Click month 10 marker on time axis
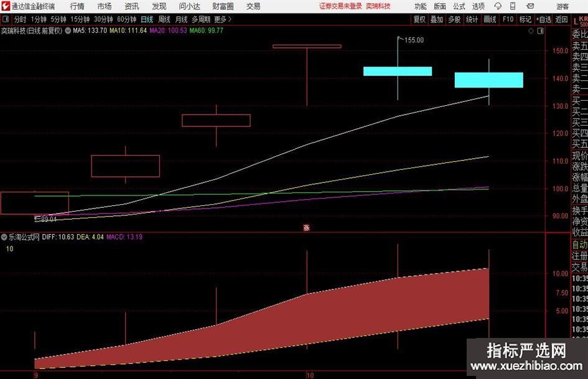 [x=310, y=375]
